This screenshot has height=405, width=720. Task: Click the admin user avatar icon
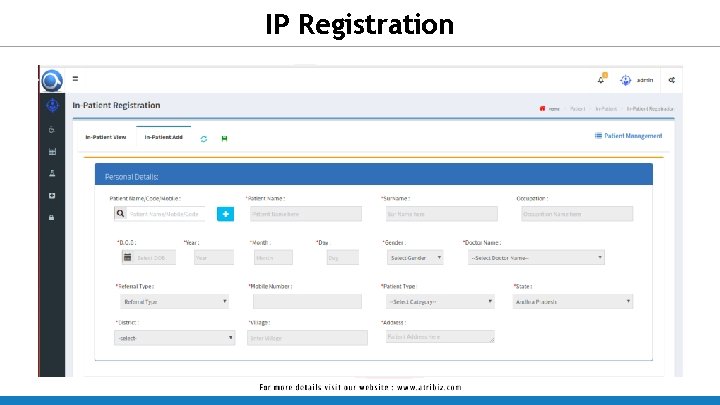click(625, 80)
